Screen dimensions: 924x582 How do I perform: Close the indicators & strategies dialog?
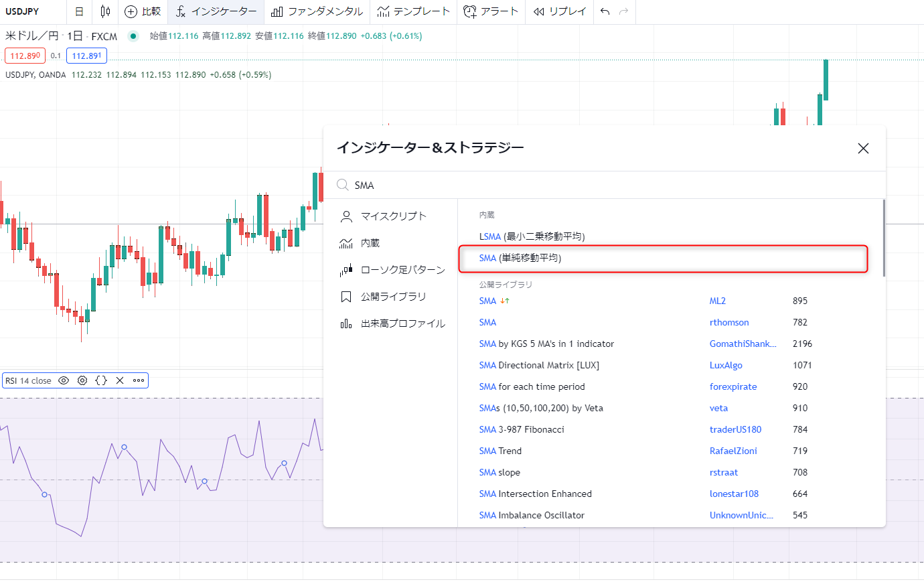click(863, 148)
